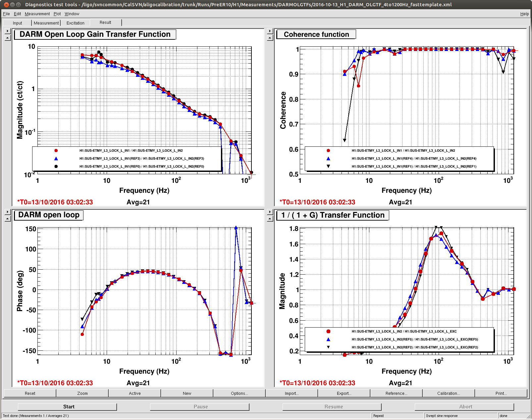
Task: Click red circle legend marker in DARM Open Loop Gain plot
Action: pos(56,150)
